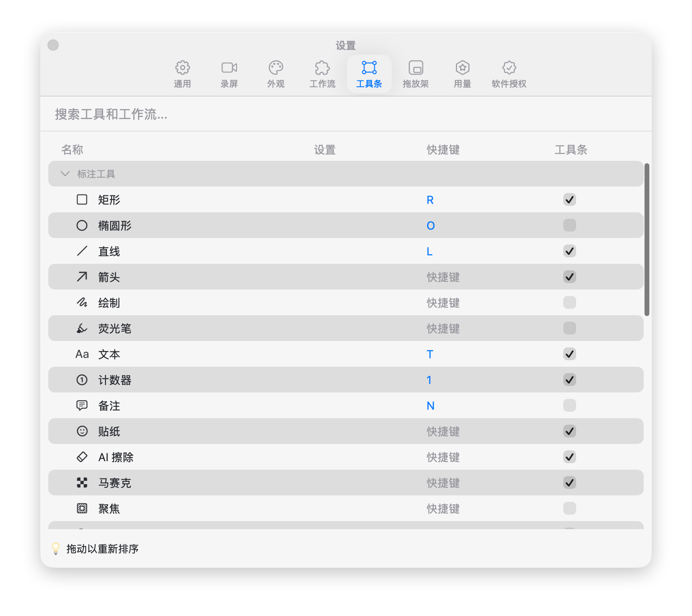
Task: Edit the T shortcut for 文本
Action: pyautogui.click(x=430, y=354)
